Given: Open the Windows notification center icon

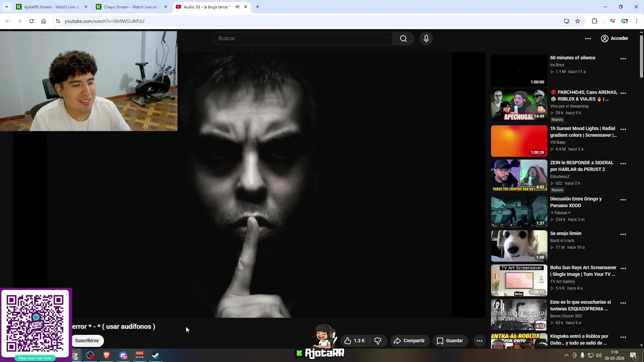Looking at the screenshot, I should 633,355.
